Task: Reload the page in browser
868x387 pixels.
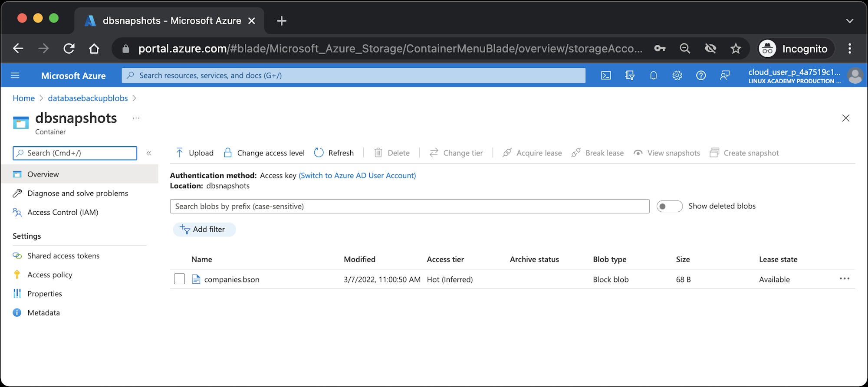Action: click(x=69, y=49)
